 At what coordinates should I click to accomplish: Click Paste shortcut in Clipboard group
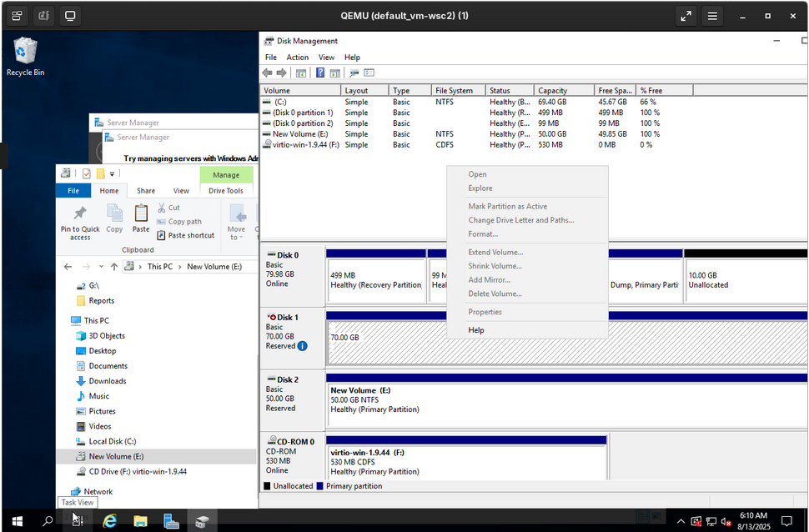coord(185,235)
